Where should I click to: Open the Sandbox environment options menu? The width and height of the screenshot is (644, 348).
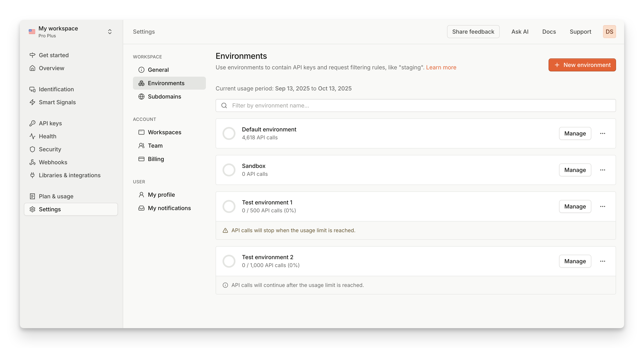point(603,170)
